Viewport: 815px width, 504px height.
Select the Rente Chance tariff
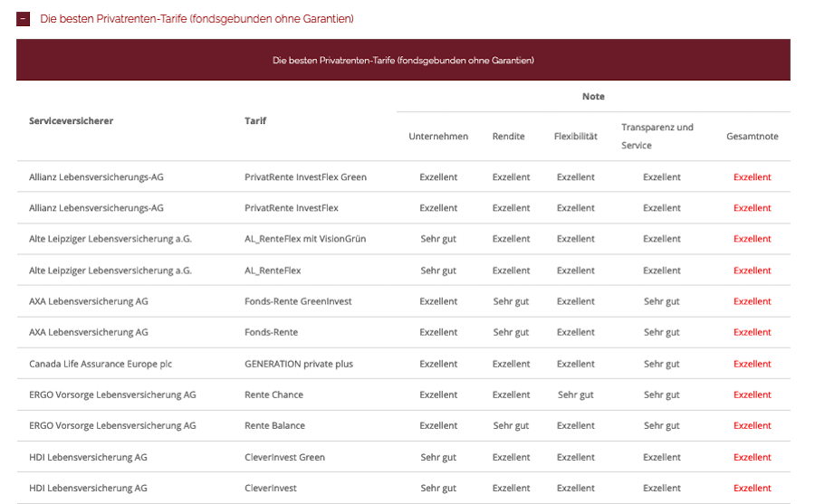point(273,395)
